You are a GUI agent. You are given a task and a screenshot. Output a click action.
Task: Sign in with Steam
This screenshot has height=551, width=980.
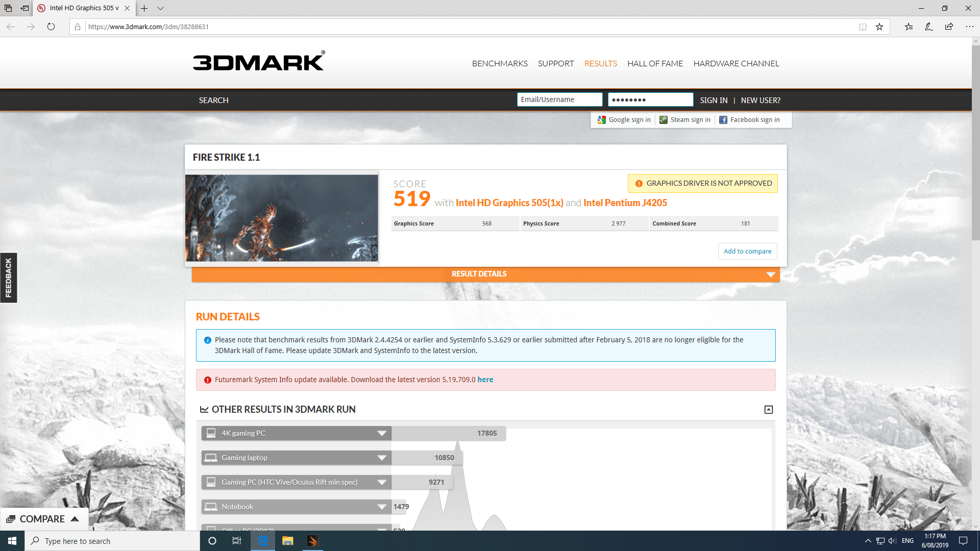coord(685,120)
